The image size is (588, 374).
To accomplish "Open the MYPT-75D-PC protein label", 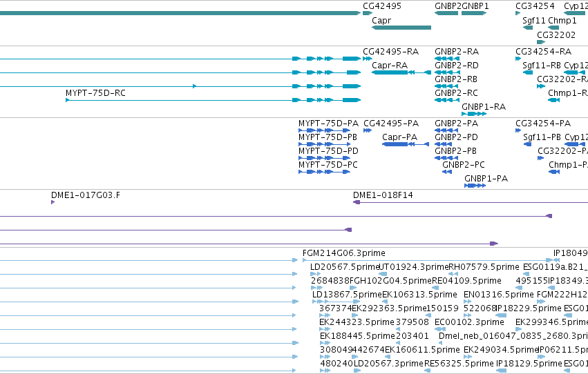I will pyautogui.click(x=328, y=165).
